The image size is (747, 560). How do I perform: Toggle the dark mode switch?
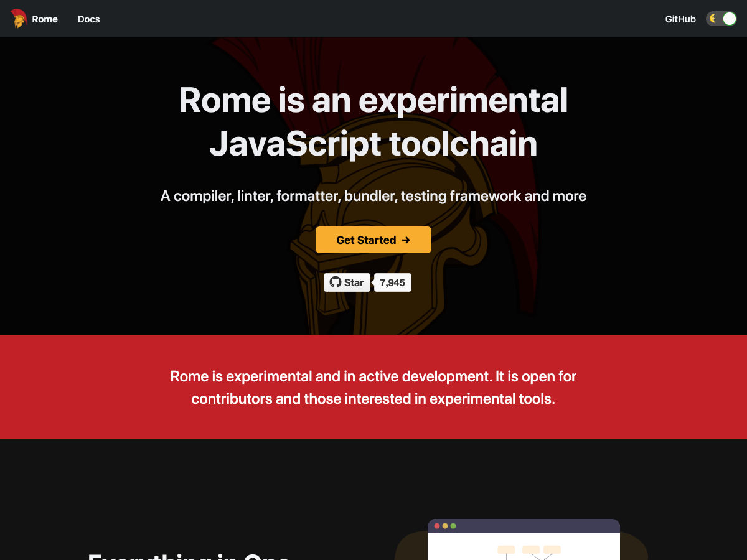point(721,19)
